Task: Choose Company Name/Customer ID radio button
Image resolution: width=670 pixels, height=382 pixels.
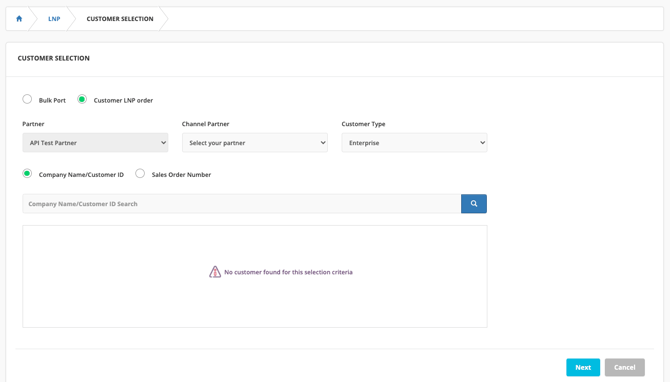Action: [x=27, y=173]
